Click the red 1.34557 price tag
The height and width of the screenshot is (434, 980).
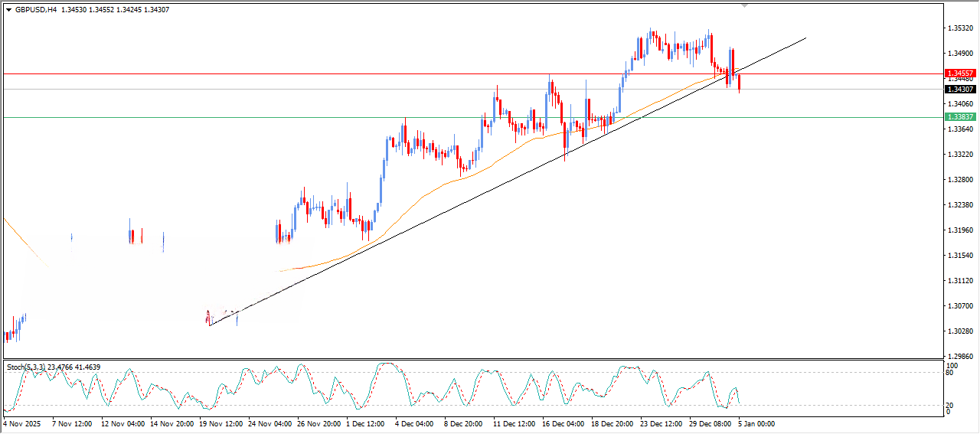(x=960, y=73)
